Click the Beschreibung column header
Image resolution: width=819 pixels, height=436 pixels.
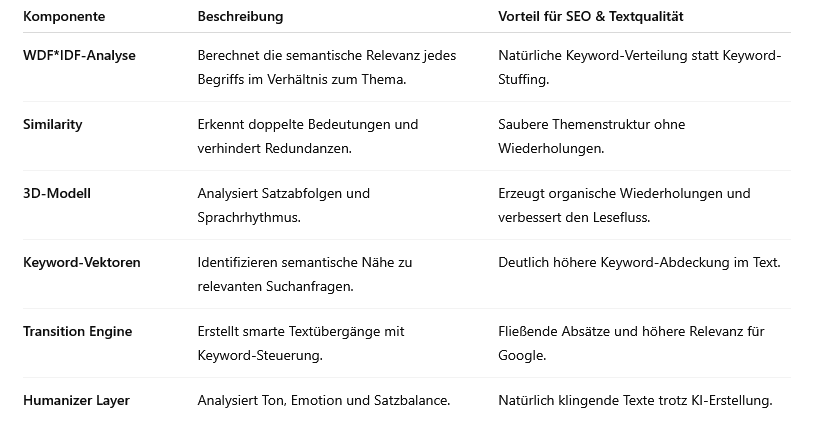(240, 17)
